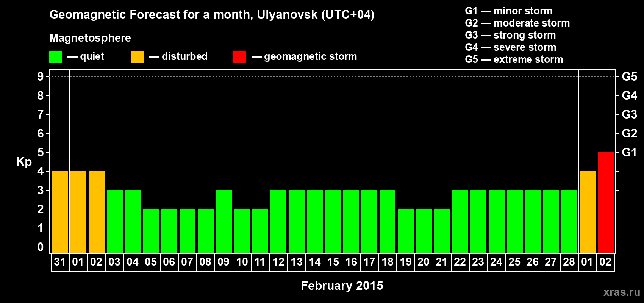Click the right-axis G3 label
Image resolution: width=644 pixels, height=303 pixels.
630,114
